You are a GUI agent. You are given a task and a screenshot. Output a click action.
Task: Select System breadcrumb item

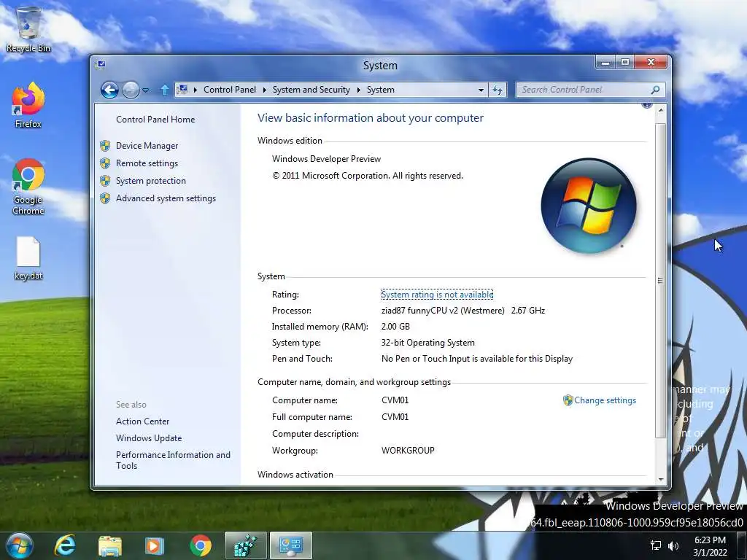tap(381, 90)
